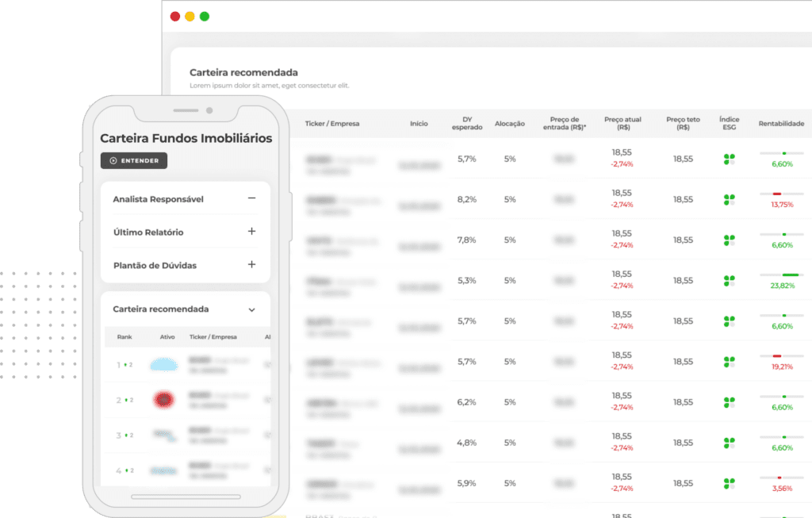Tap the ENTENDER button on the phone
812x518 pixels.
(133, 160)
